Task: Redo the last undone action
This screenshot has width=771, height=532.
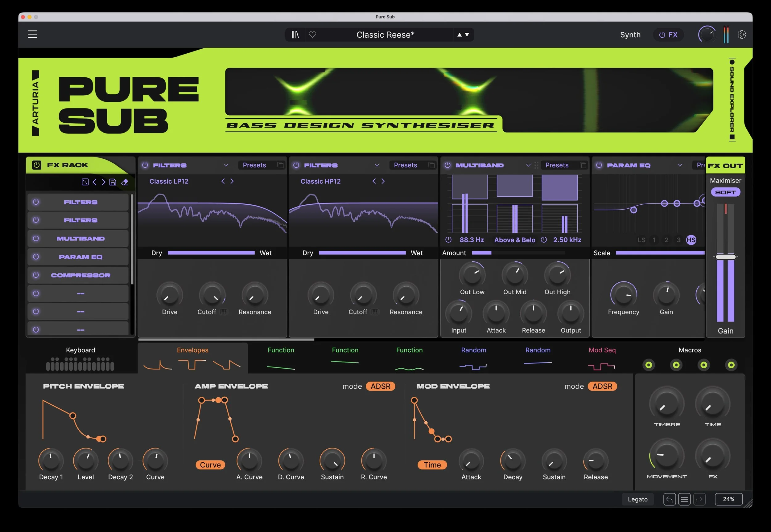Action: (699, 499)
